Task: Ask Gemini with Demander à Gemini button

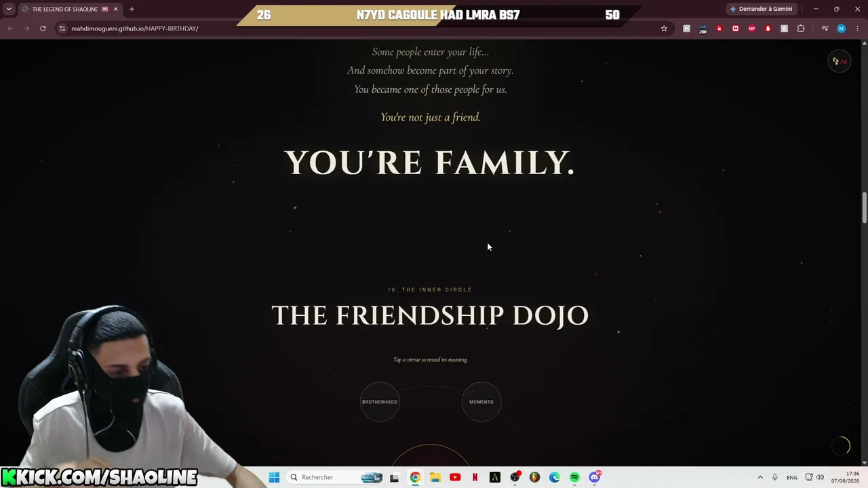Action: pyautogui.click(x=761, y=9)
